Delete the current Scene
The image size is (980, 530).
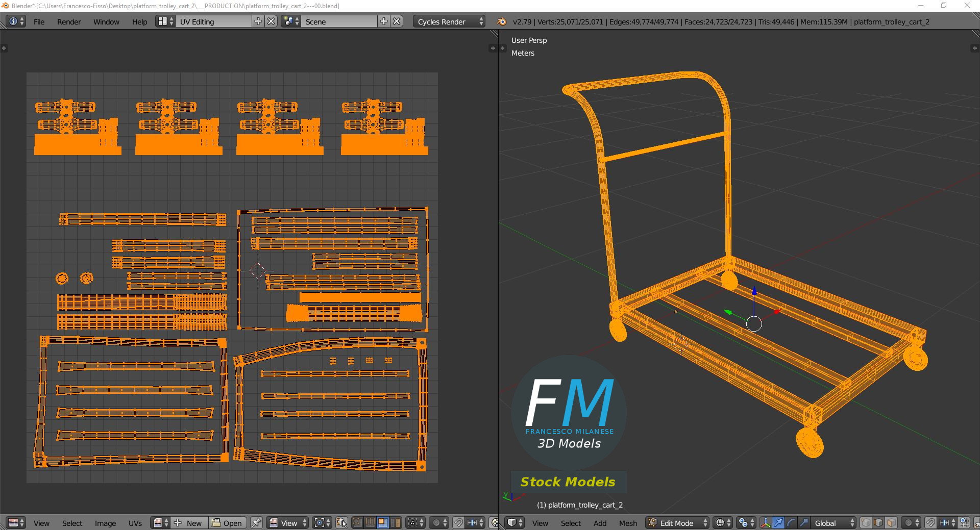[397, 21]
